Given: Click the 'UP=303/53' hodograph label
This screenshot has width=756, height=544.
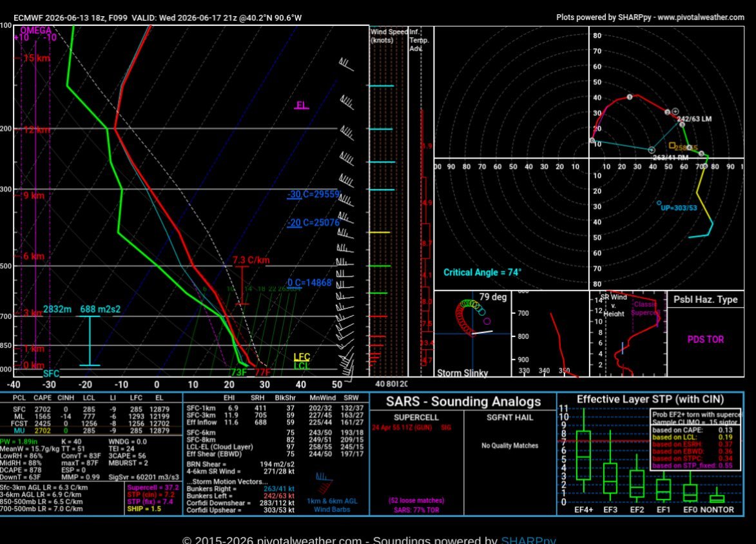Looking at the screenshot, I should (x=679, y=208).
